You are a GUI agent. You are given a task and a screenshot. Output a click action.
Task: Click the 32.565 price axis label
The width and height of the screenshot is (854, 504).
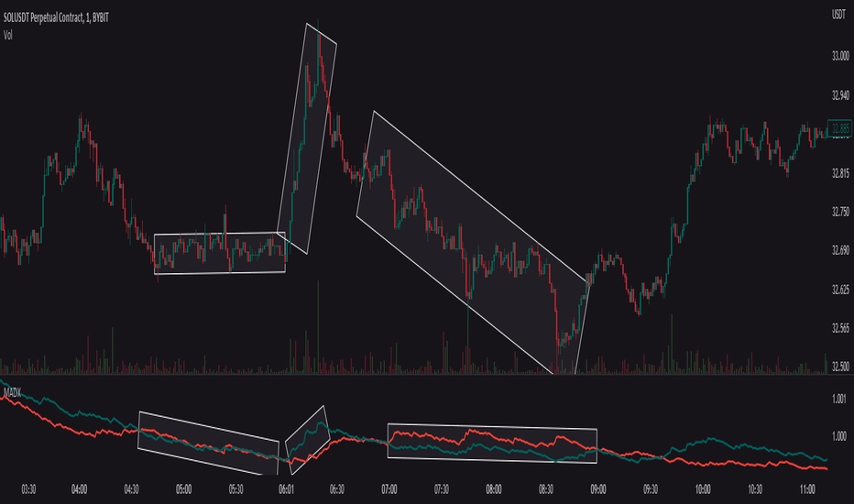(x=840, y=328)
